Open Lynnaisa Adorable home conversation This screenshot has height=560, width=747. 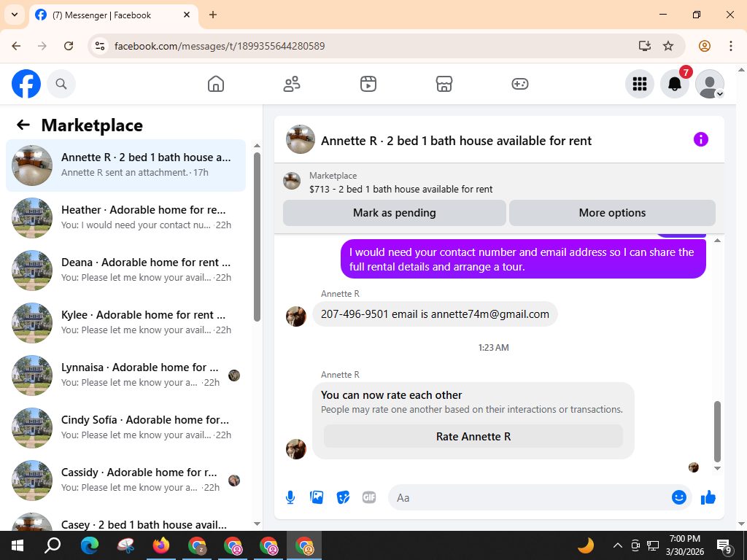coord(125,375)
